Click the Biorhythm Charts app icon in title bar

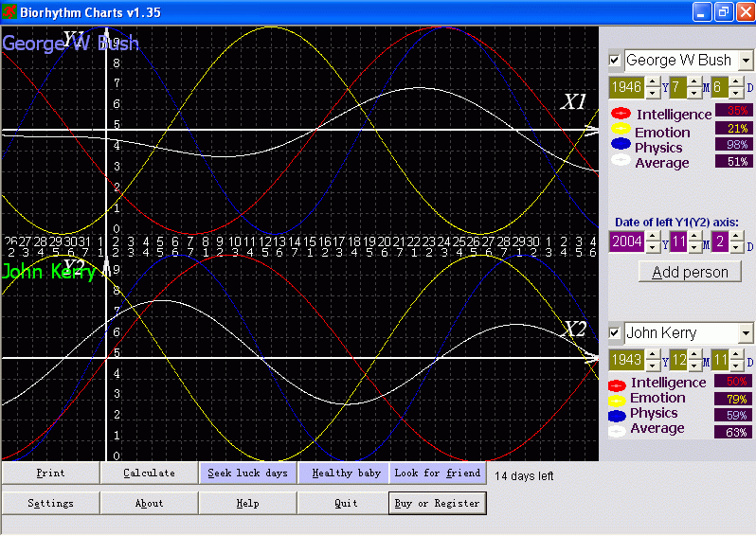[9, 12]
